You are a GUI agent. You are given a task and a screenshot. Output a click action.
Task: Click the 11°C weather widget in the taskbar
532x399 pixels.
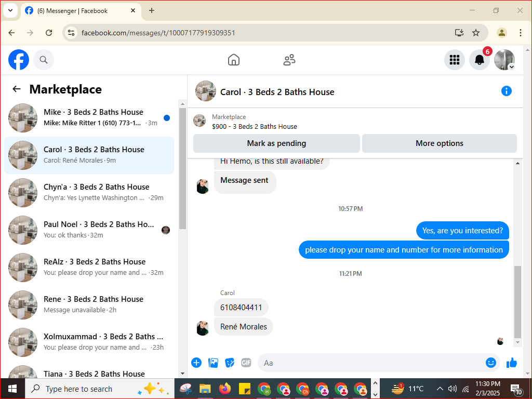tap(407, 389)
